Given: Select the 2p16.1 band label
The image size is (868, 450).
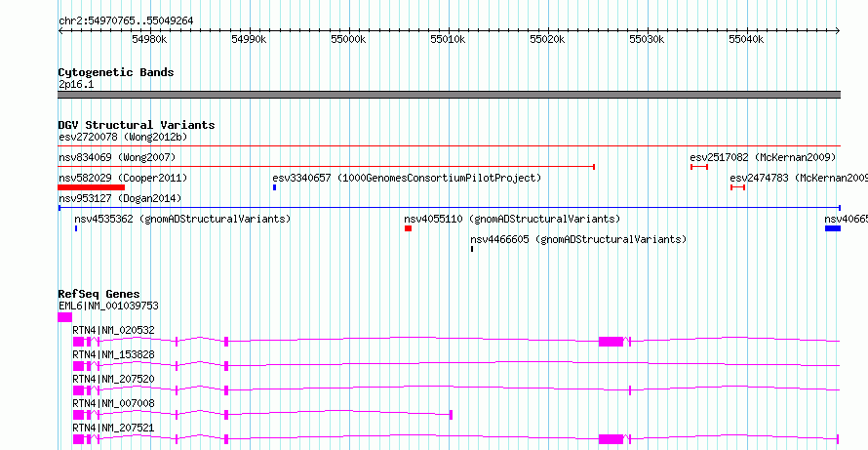Looking at the screenshot, I should pos(76,84).
